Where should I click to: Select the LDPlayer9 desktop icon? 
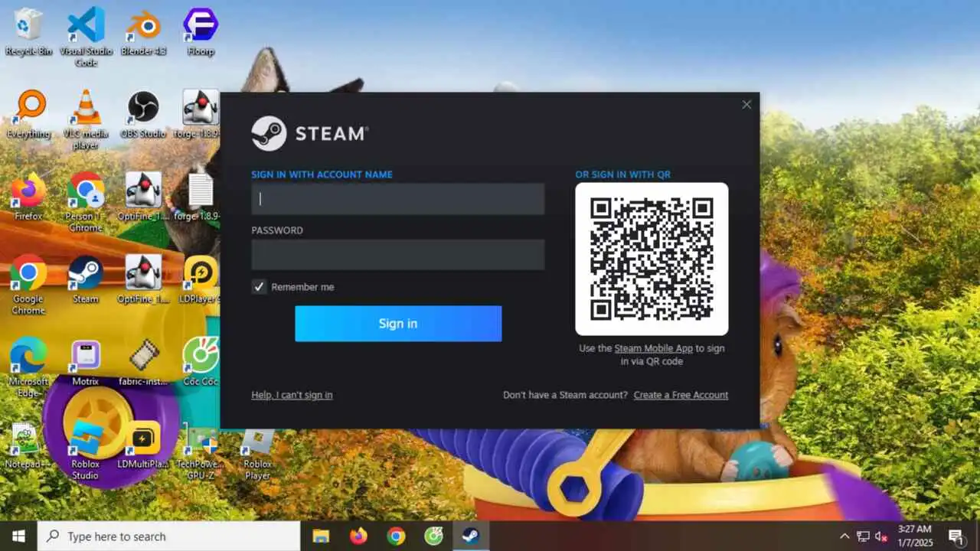pyautogui.click(x=201, y=279)
